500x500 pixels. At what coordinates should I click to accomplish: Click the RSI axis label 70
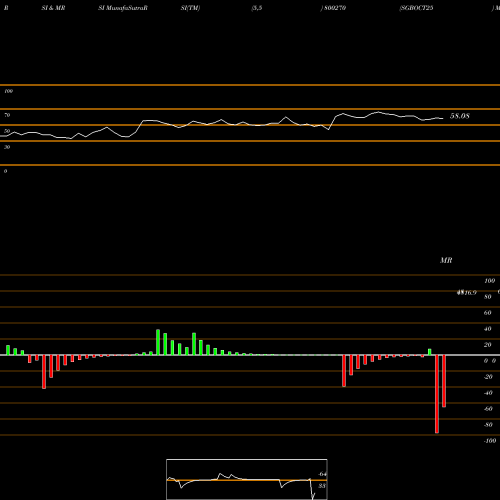pos(7,115)
